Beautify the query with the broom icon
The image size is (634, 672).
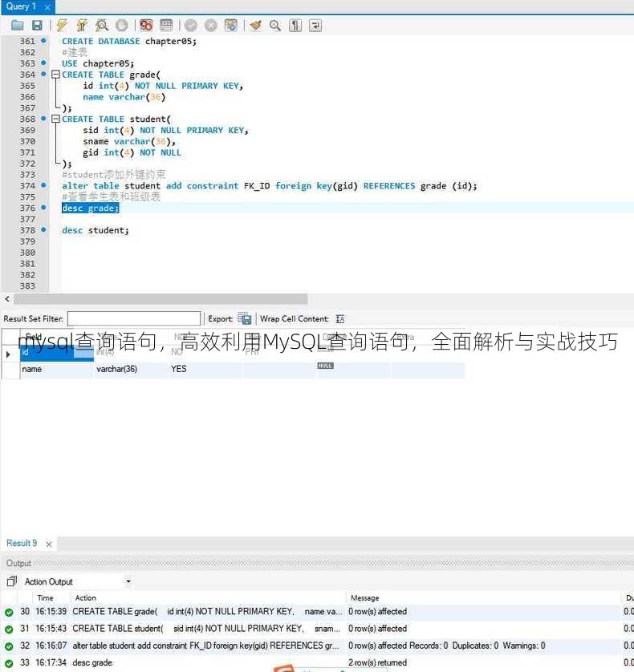(x=256, y=26)
